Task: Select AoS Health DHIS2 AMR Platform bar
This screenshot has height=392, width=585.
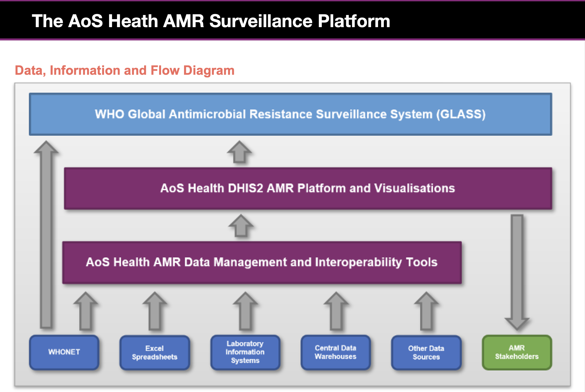Action: pos(308,188)
